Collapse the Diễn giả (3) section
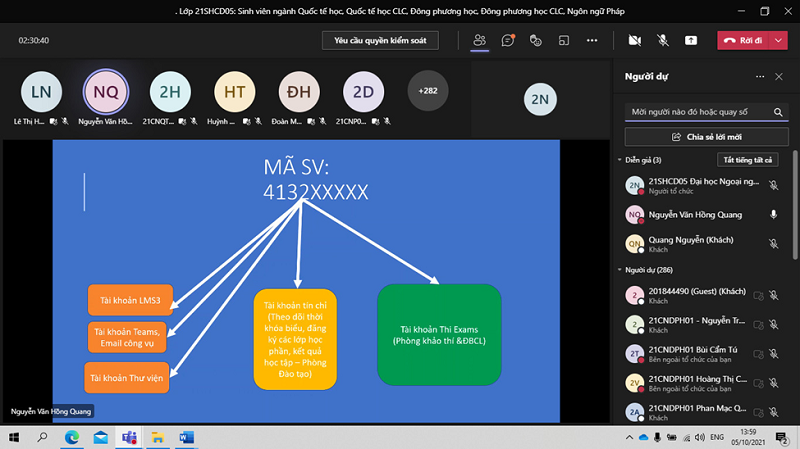Image resolution: width=800 pixels, height=449 pixels. (x=620, y=160)
